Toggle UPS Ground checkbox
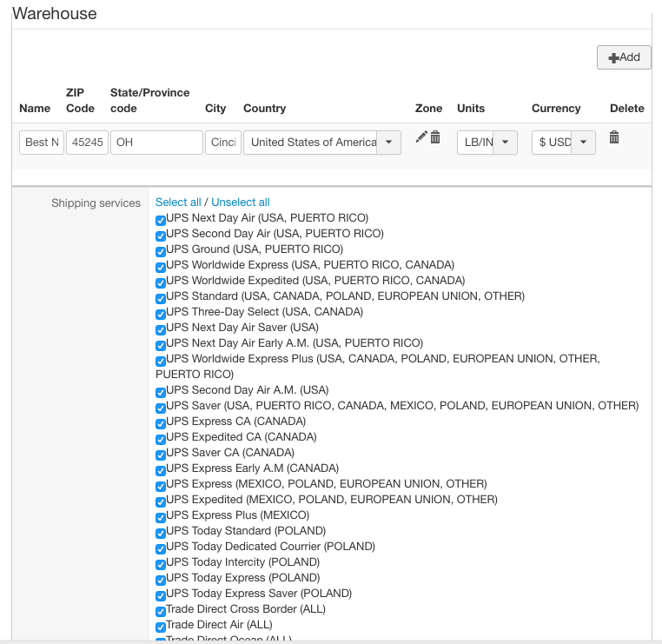 click(x=161, y=252)
